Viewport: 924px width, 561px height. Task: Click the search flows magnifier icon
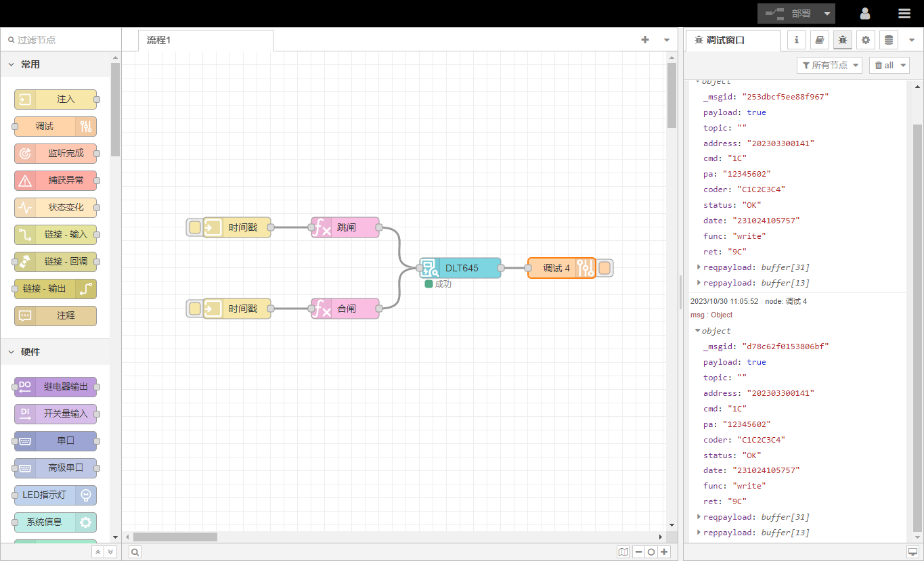135,552
